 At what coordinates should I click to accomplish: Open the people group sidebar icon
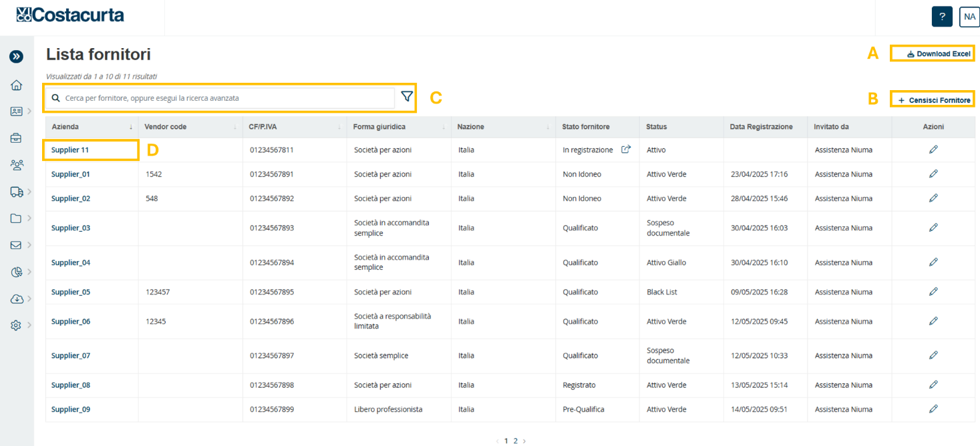coord(16,165)
